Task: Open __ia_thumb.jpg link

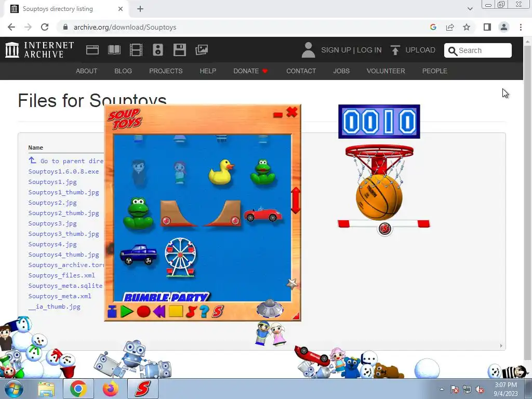Action: [54, 307]
